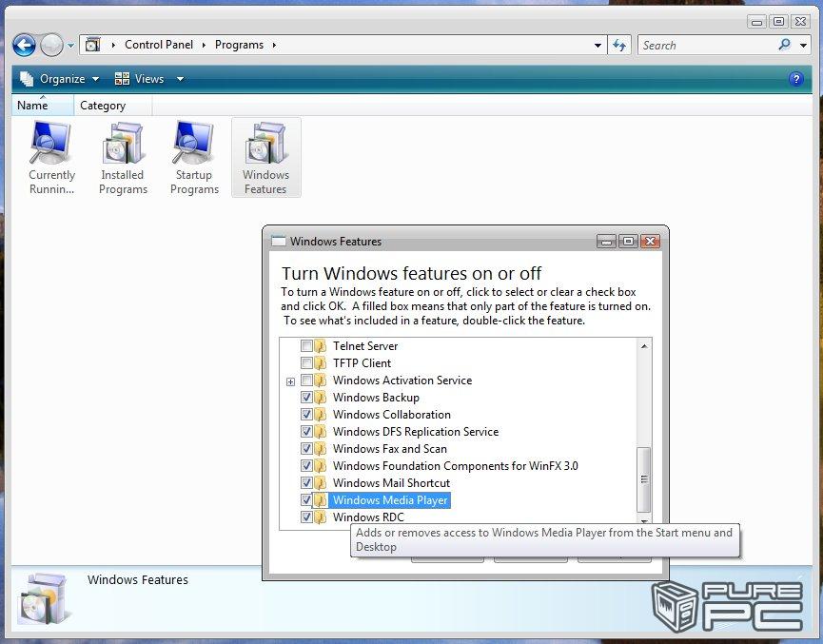
Task: Select the Control Panel breadcrumb
Action: pyautogui.click(x=159, y=45)
